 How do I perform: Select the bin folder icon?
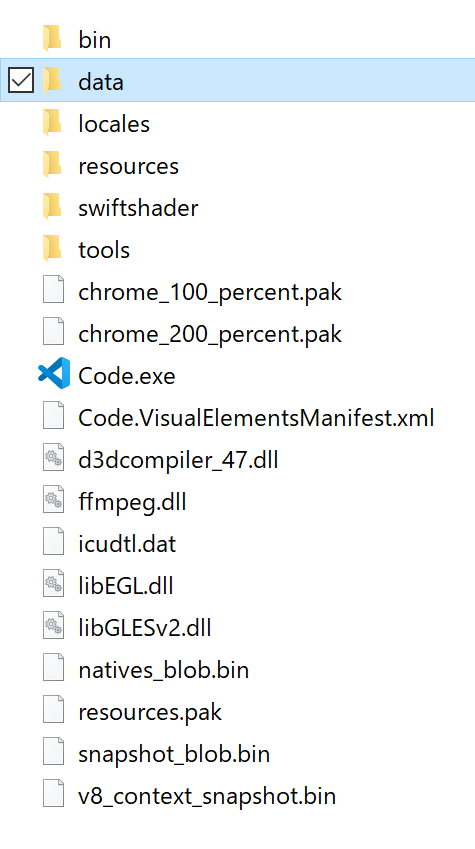[53, 38]
